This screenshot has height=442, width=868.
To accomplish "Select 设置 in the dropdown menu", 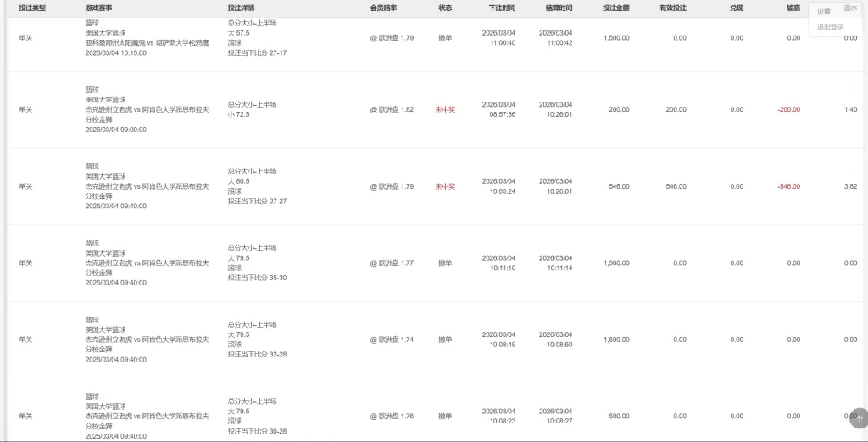I will [x=824, y=12].
